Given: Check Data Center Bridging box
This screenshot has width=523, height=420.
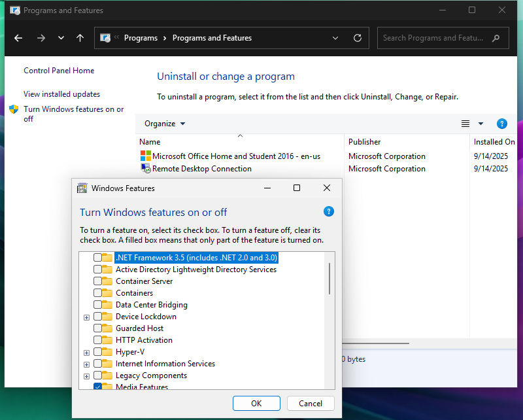Looking at the screenshot, I should coord(97,304).
